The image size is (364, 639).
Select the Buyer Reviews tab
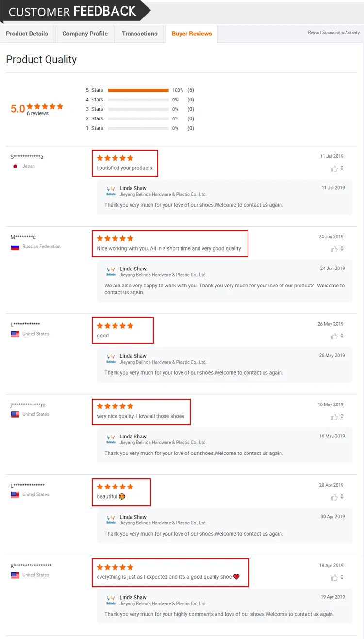pyautogui.click(x=192, y=34)
